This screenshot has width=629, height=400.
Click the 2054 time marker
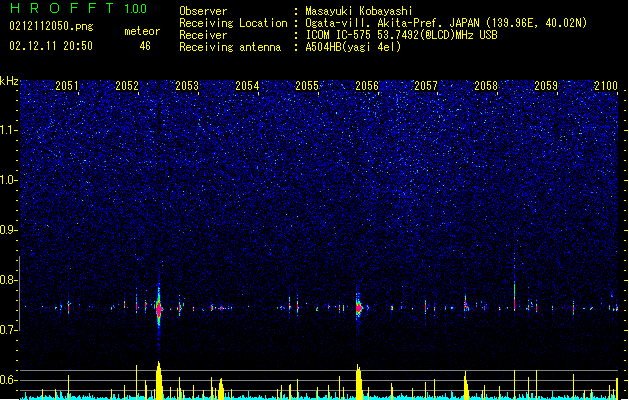point(247,86)
